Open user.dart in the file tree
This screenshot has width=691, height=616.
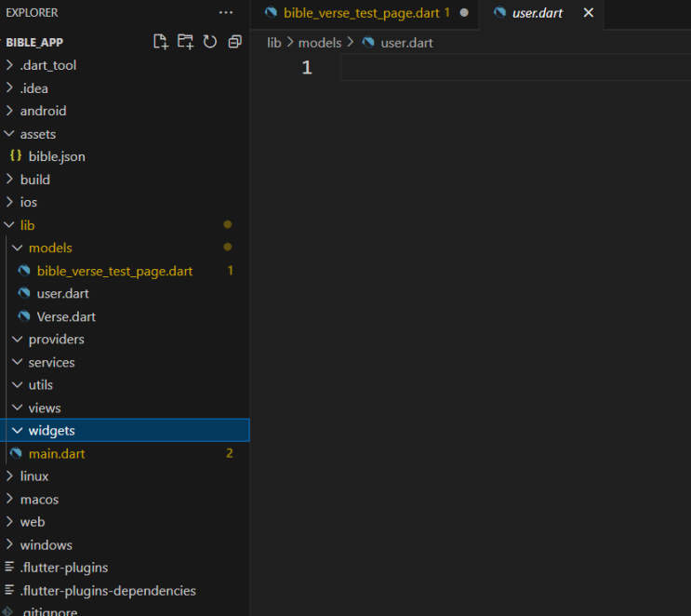point(126,294)
